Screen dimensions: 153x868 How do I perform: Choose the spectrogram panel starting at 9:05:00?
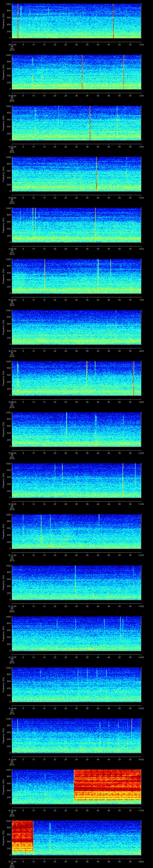point(76,225)
